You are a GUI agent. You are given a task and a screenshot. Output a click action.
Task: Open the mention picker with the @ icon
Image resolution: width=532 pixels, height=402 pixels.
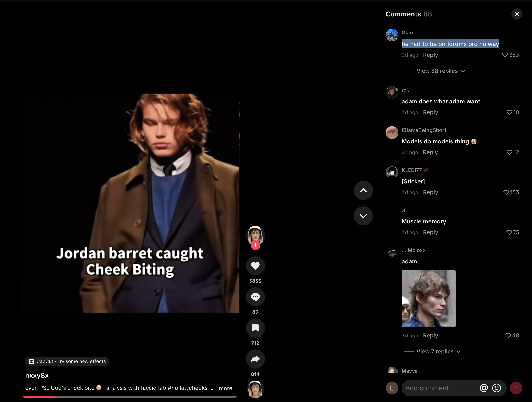point(484,388)
